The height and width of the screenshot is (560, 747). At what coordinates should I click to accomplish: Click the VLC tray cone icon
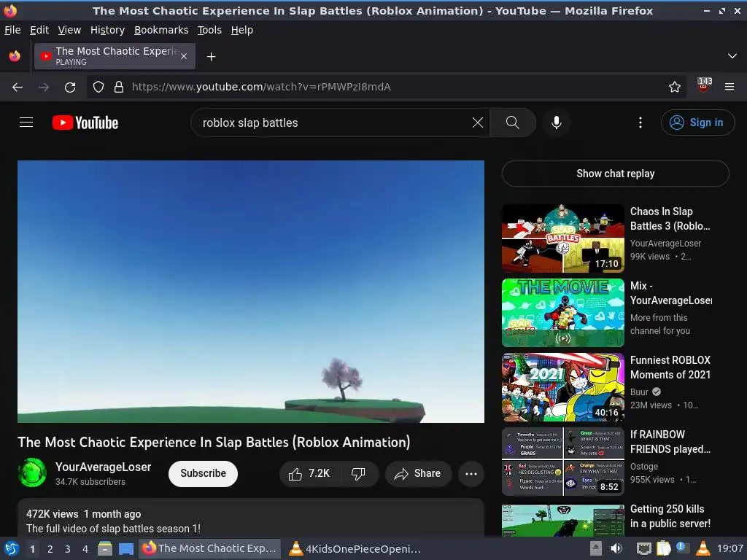(x=703, y=548)
